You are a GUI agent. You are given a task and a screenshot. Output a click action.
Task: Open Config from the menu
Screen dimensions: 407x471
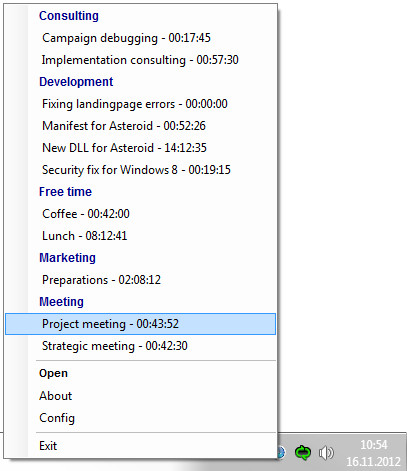point(140,418)
